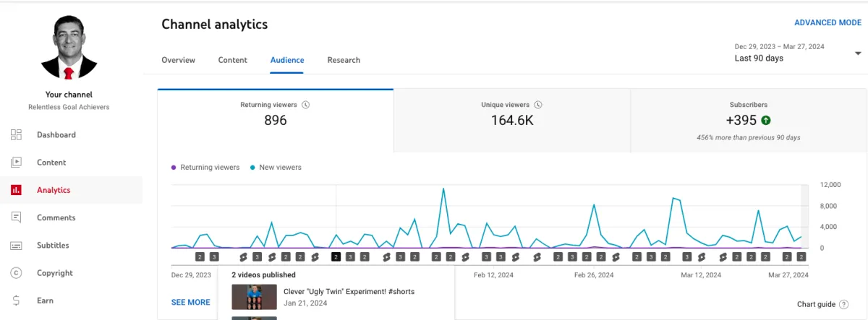Open Clever "Ugly Twin" Experiment video title
The width and height of the screenshot is (868, 320).
tap(349, 292)
